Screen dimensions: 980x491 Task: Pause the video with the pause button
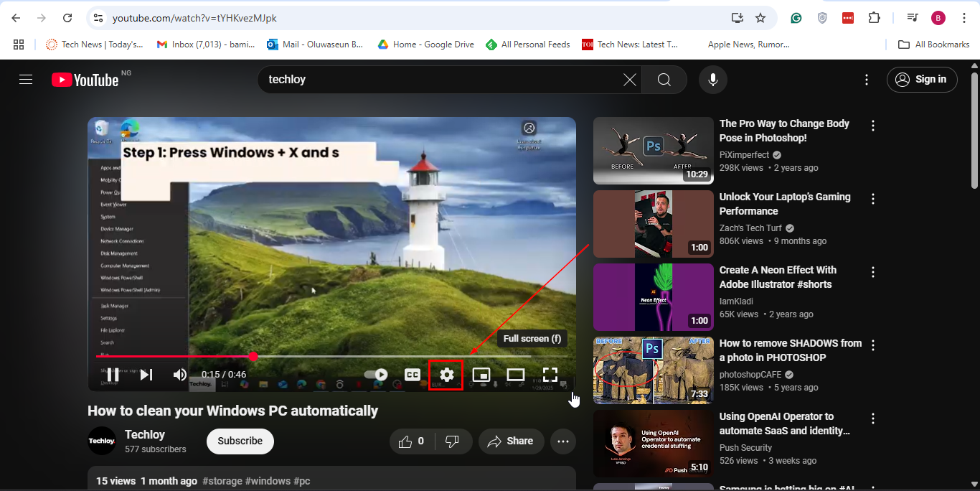pos(113,375)
